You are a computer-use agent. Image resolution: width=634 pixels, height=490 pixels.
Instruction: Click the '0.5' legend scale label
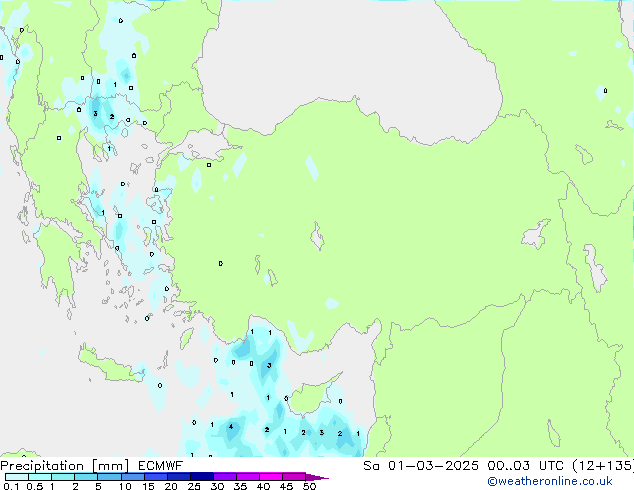[x=35, y=486]
